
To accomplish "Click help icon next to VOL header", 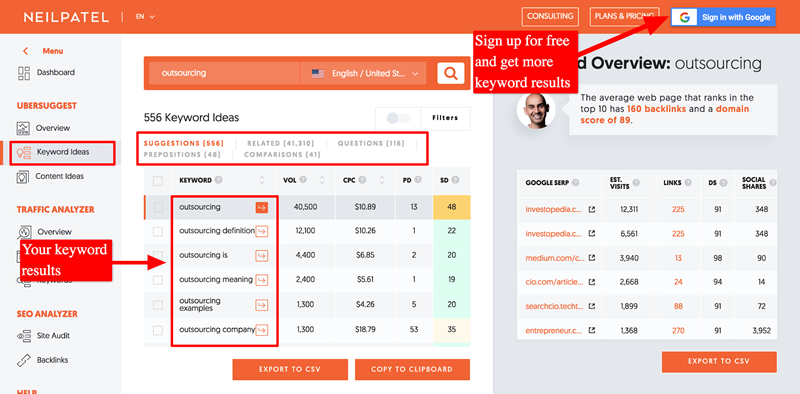I will (303, 180).
